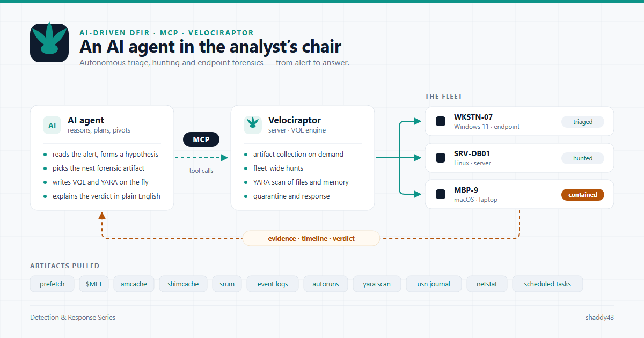Click the evidence · timeline · verdict label
The width and height of the screenshot is (644, 338).
click(x=311, y=238)
